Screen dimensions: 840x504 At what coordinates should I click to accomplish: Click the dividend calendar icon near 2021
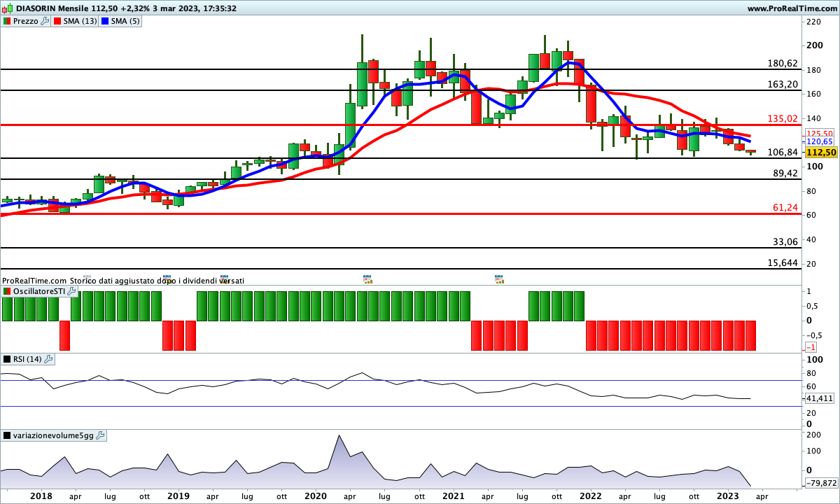[x=499, y=279]
